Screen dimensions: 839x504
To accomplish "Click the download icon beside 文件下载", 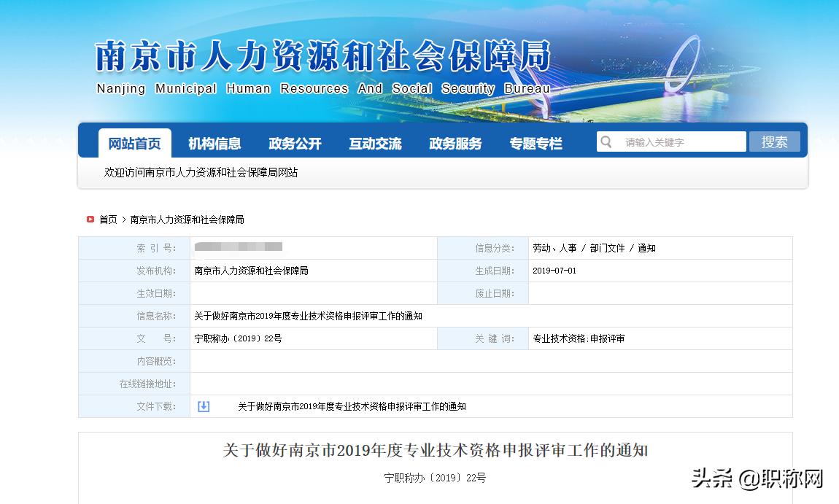I will coord(202,406).
